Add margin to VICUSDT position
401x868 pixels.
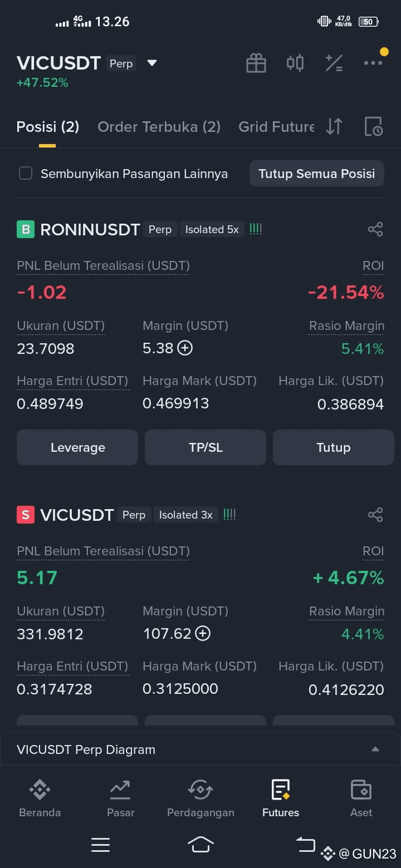pyautogui.click(x=203, y=634)
